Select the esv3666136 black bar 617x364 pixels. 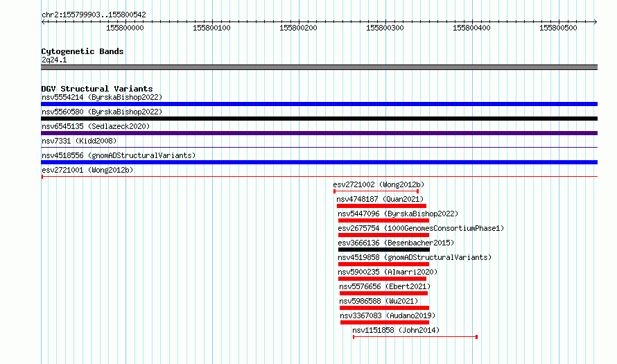(384, 250)
